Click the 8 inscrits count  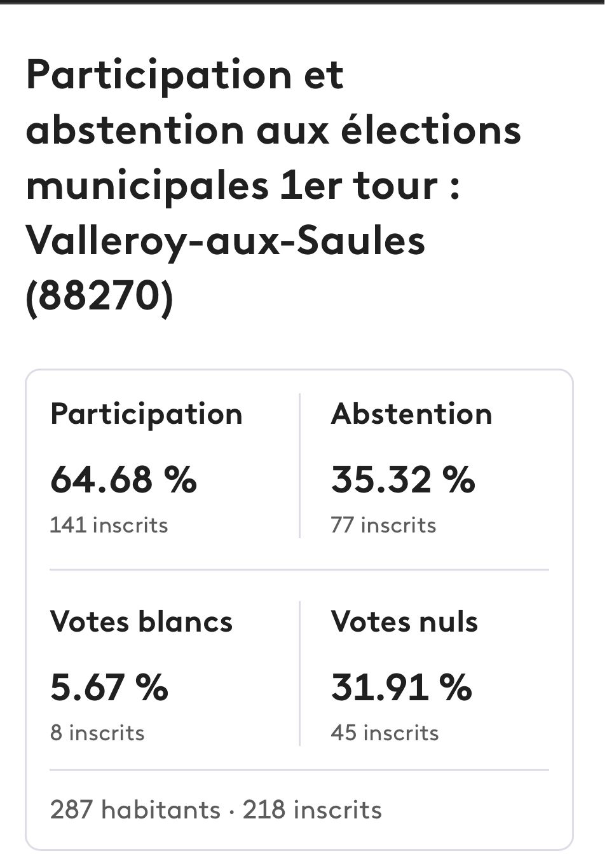click(x=97, y=733)
